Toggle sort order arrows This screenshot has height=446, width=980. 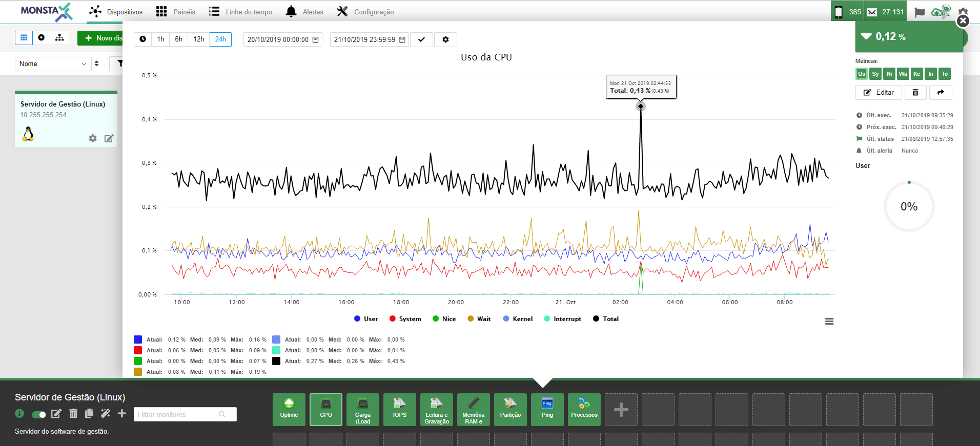click(97, 63)
